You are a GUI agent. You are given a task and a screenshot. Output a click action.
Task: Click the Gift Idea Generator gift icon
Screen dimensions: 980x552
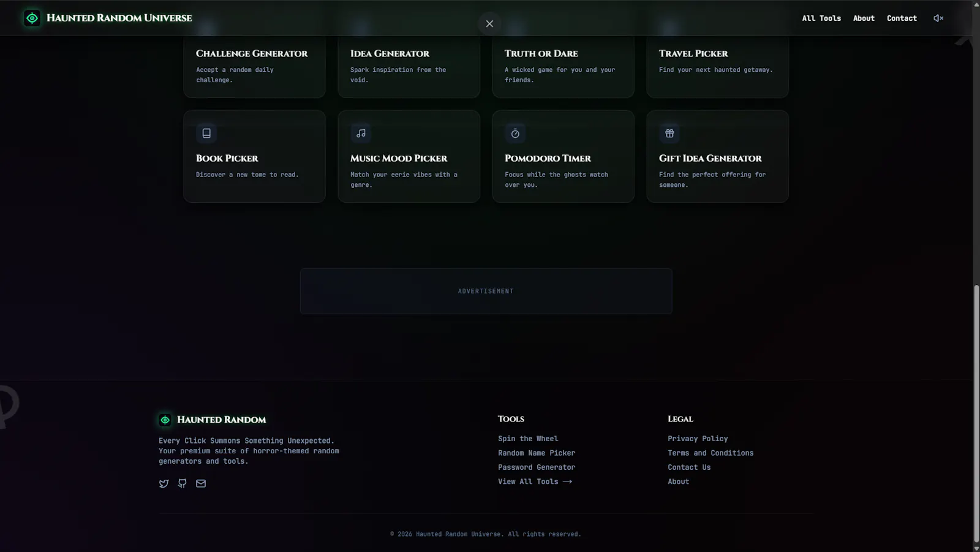[x=669, y=133]
